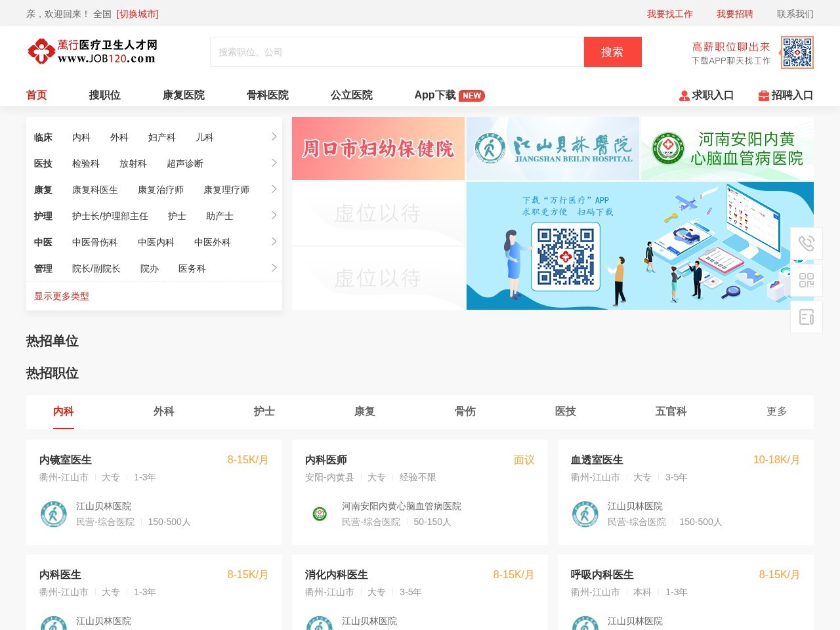Viewport: 840px width, 630px height.
Task: Open 公立医院 navigation item
Action: 352,95
